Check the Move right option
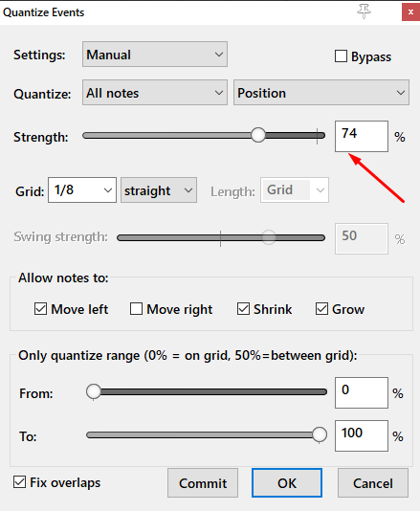This screenshot has height=511, width=420. pyautogui.click(x=136, y=309)
